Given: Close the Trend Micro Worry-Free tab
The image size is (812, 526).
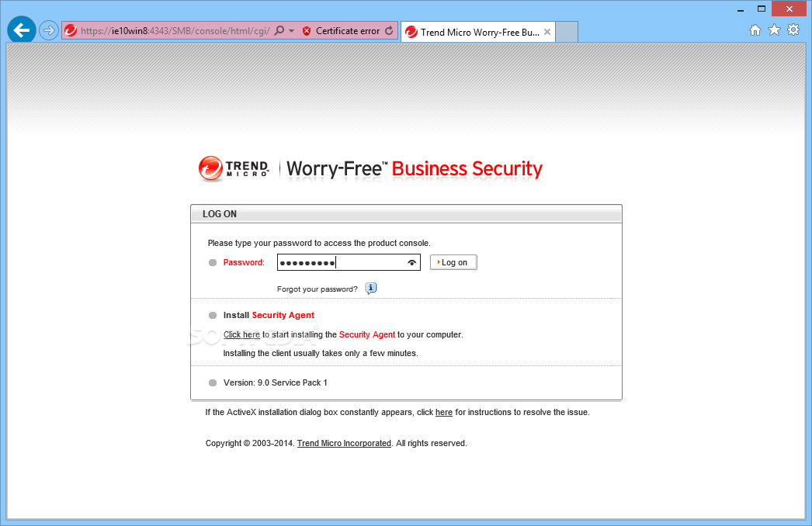Looking at the screenshot, I should click(x=547, y=32).
